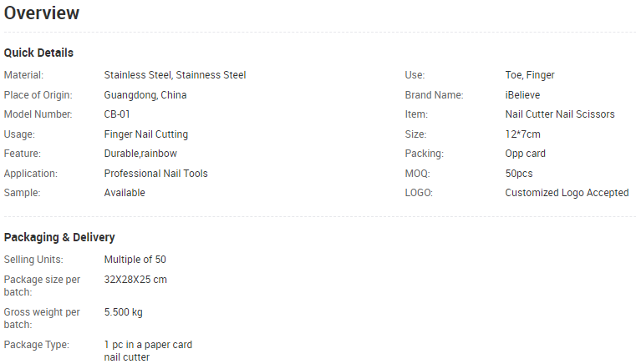This screenshot has width=636, height=364.
Task: Click the Overview heading
Action: coord(42,13)
